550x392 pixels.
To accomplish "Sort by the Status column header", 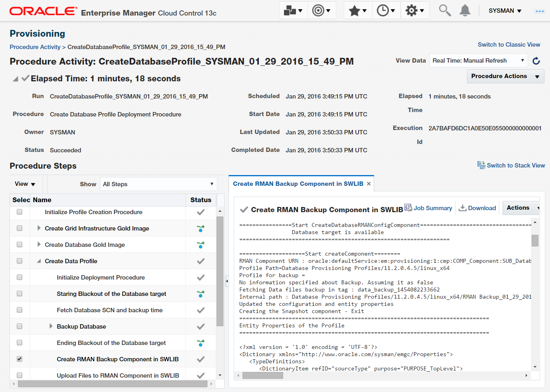I will coord(201,200).
